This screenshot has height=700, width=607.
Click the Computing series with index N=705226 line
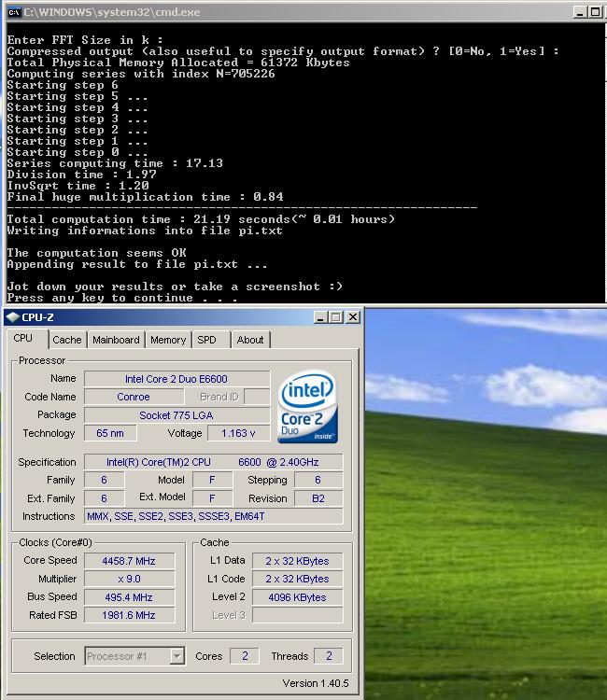(141, 74)
